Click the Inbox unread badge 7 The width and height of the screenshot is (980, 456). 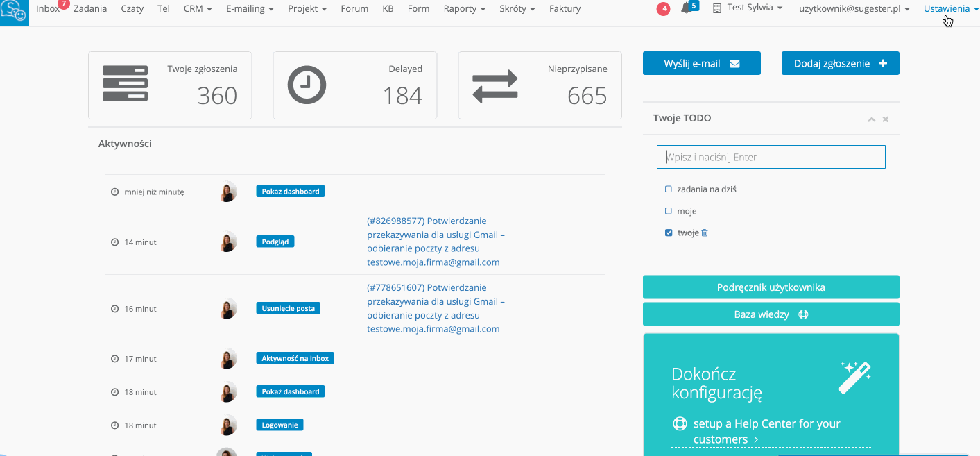(64, 4)
